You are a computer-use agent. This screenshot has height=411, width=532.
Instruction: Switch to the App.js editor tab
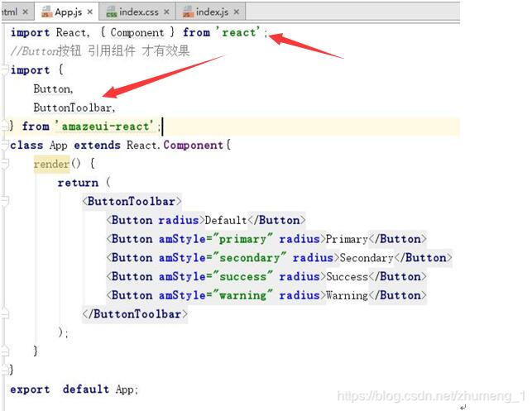(x=67, y=12)
